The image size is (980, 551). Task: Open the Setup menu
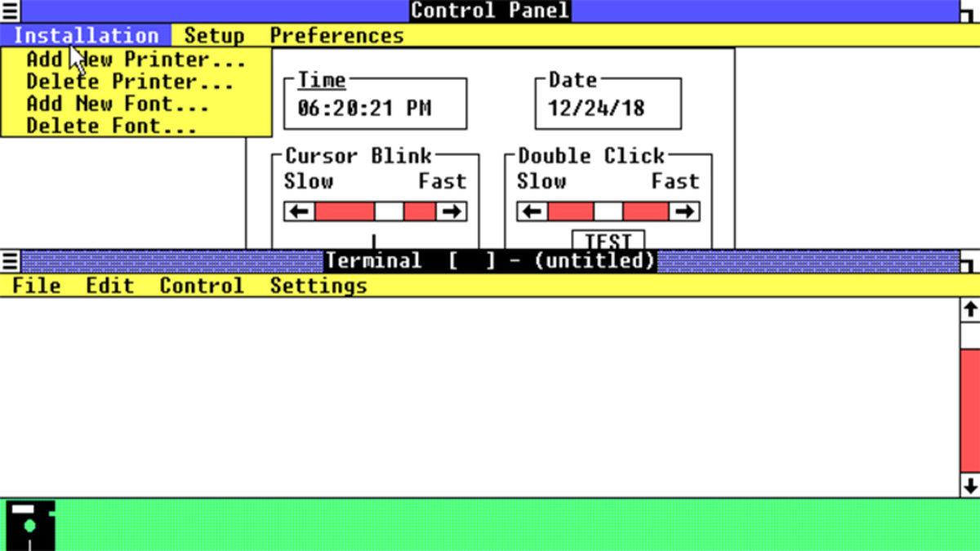tap(214, 36)
